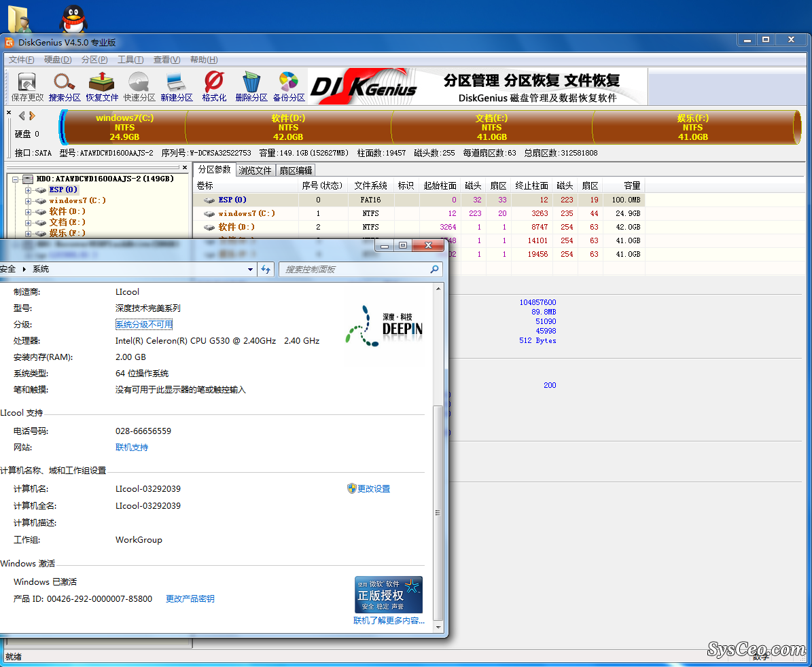The width and height of the screenshot is (812, 667).
Task: Click the system window scrollbar down arrow
Action: (439, 627)
